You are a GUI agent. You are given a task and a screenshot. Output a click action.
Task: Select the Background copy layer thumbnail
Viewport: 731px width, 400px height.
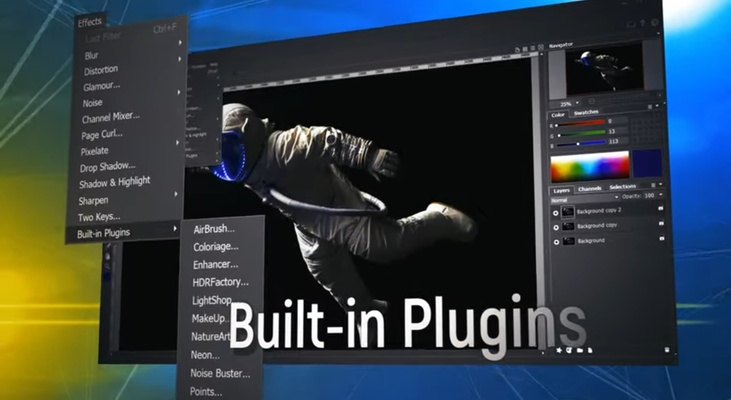click(x=568, y=227)
